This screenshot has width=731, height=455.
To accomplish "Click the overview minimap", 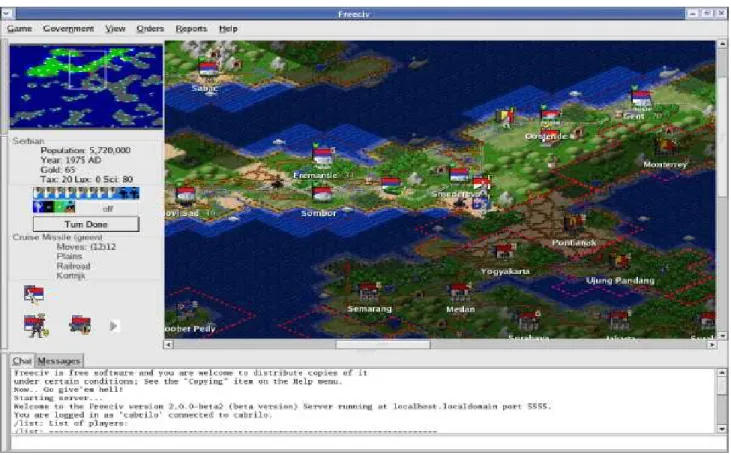I will pos(86,86).
